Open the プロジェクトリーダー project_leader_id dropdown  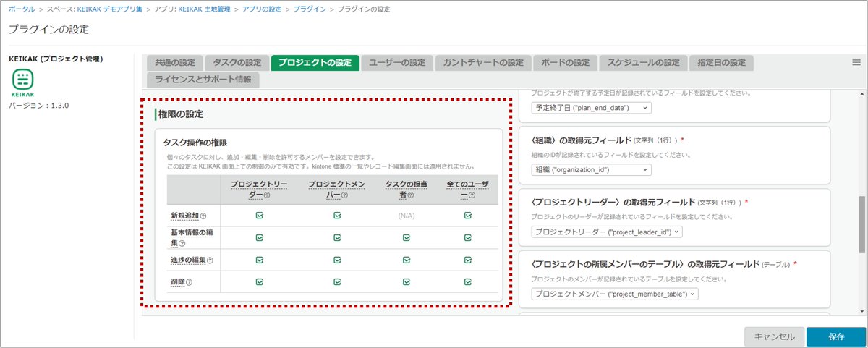tap(606, 232)
